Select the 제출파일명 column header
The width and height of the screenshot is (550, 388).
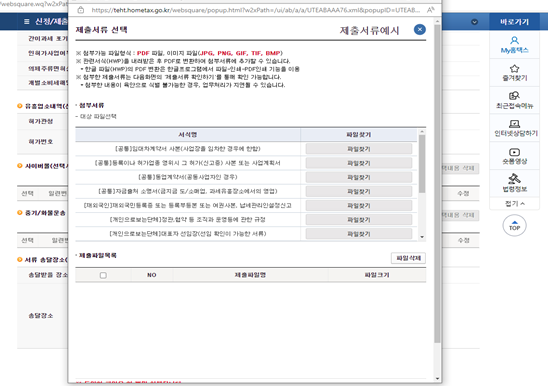pos(250,275)
